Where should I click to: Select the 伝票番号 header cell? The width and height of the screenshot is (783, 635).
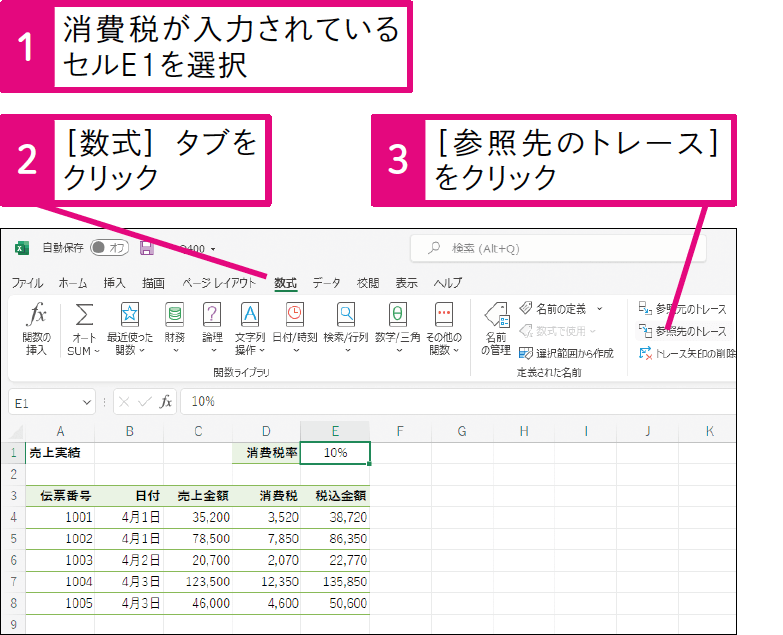coord(60,496)
